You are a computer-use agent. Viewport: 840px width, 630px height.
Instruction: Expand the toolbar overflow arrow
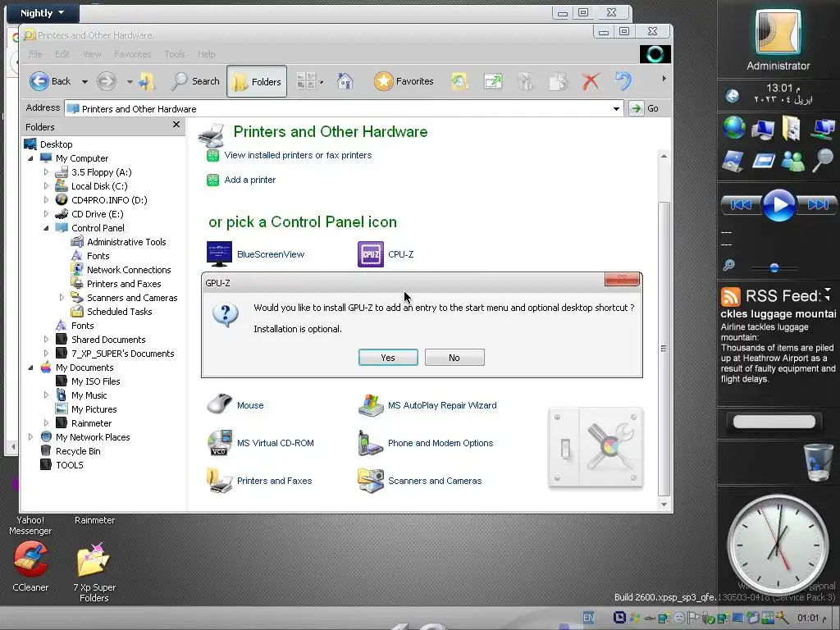pos(664,79)
